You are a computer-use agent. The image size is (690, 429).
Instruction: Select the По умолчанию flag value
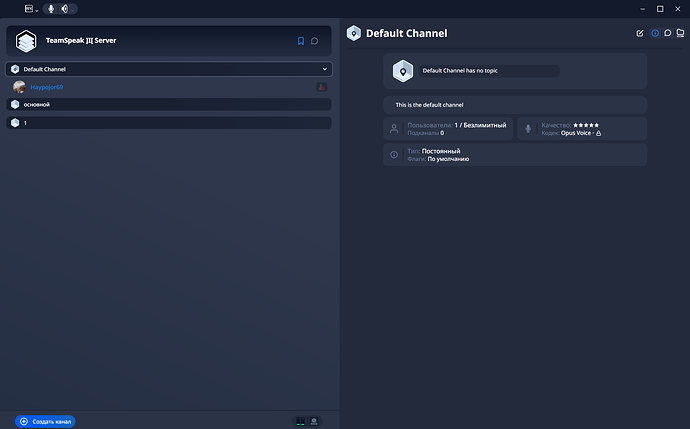click(448, 159)
